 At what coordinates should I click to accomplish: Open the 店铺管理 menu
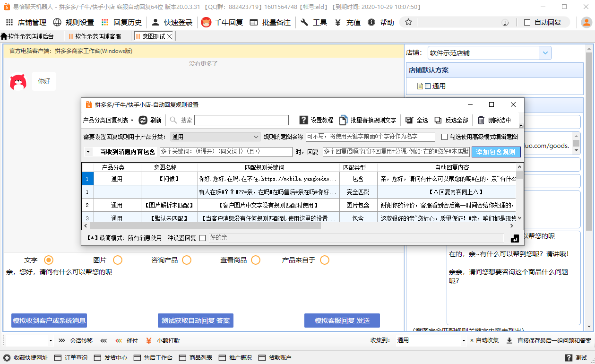26,22
